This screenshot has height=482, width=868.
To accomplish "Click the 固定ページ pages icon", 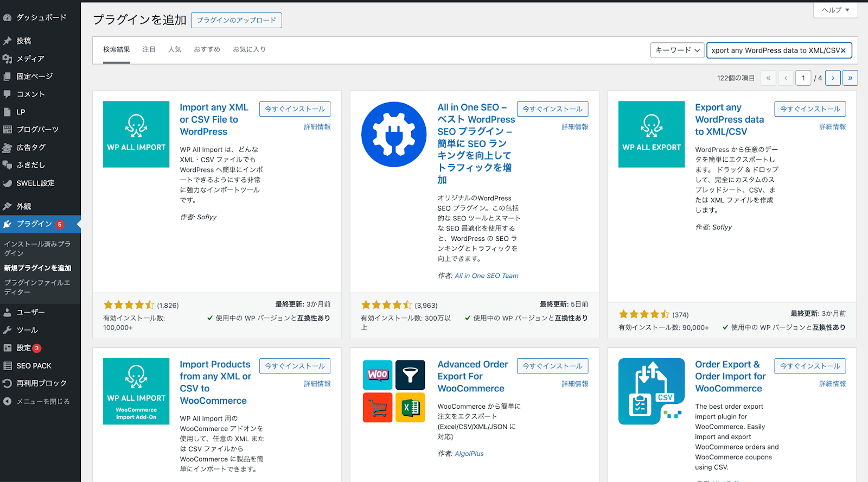I will click(7, 77).
